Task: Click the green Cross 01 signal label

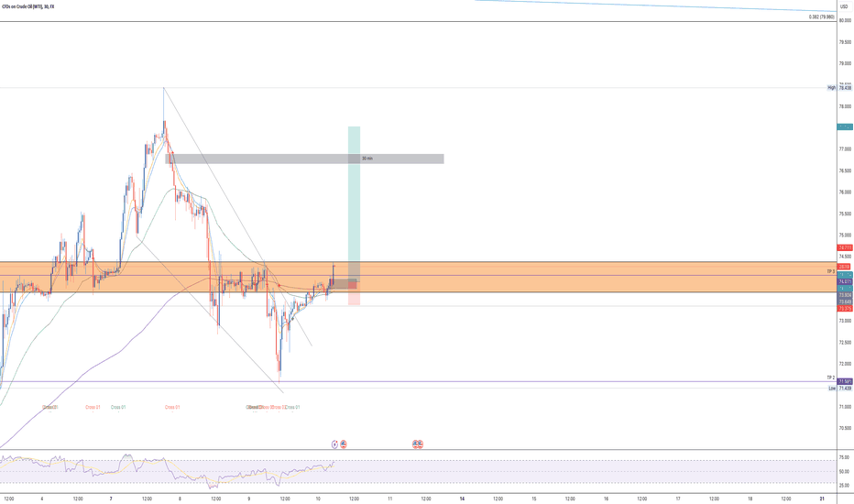Action: pos(118,407)
